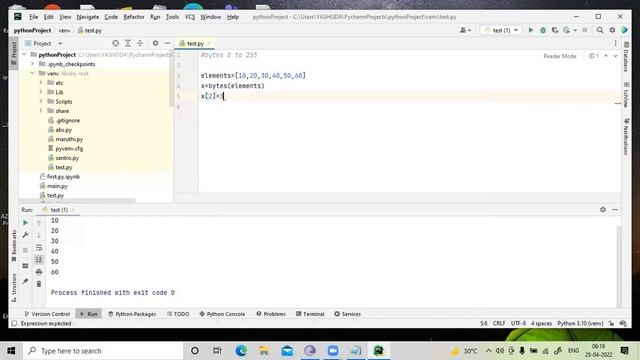The height and width of the screenshot is (360, 640).
Task: Open maruthi.py in Project tree
Action: pyautogui.click(x=69, y=139)
